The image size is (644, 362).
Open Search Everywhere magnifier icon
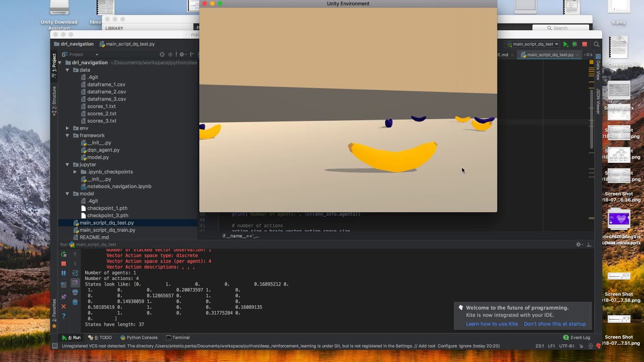coord(596,44)
